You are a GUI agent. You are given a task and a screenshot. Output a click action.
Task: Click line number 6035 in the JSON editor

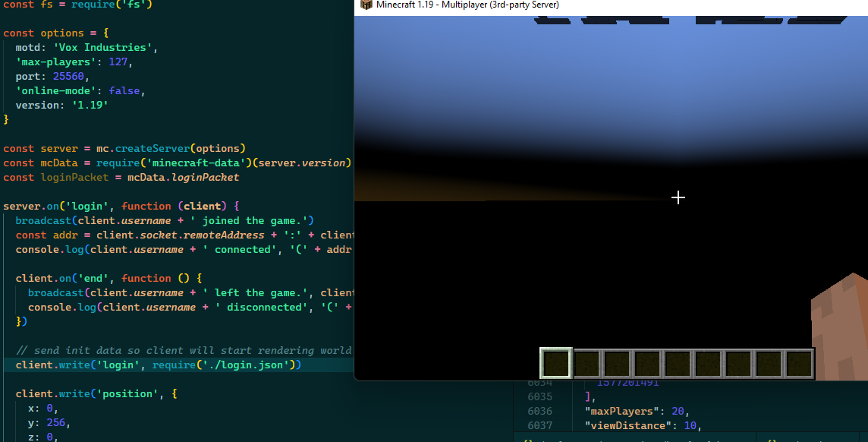click(x=539, y=396)
